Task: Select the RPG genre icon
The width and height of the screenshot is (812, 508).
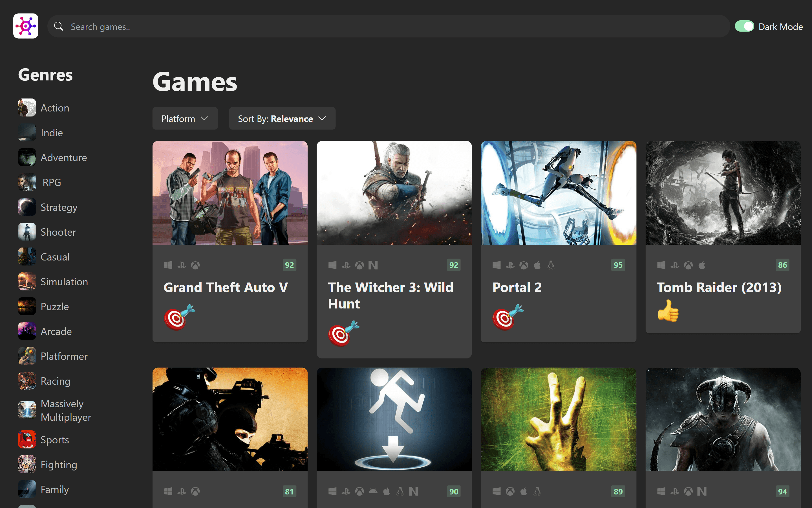Action: 27,182
